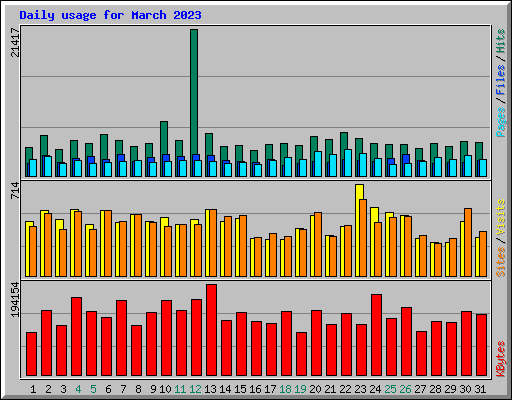This screenshot has width=512, height=400.
Task: Click day label 13 on the x-axis
Action: [210, 389]
